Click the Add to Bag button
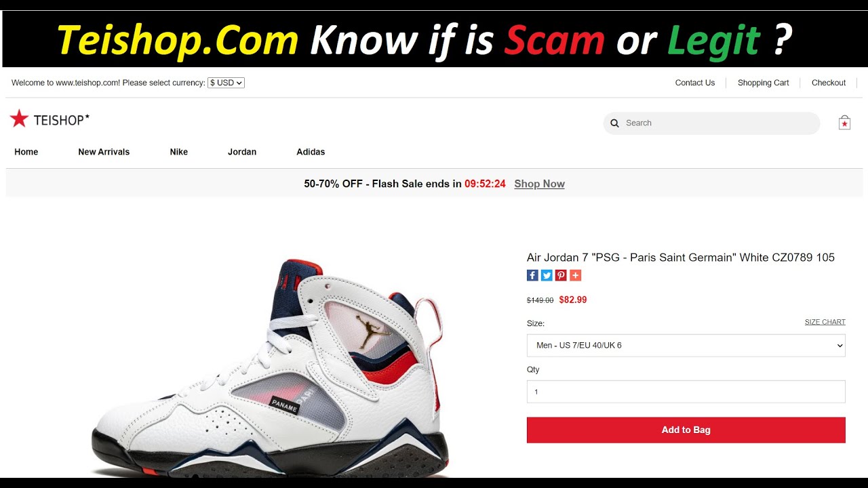Screen dimensions: 868x488 (686, 430)
